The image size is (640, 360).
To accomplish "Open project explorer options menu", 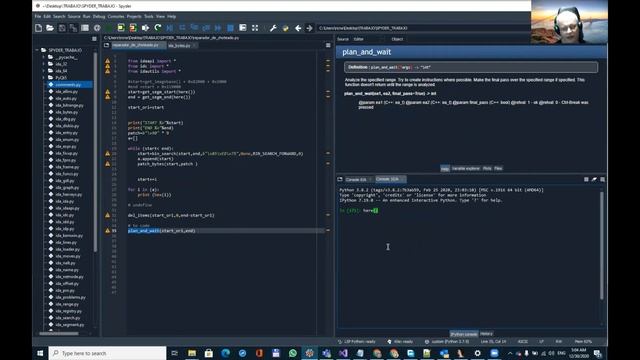I will (x=94, y=39).
